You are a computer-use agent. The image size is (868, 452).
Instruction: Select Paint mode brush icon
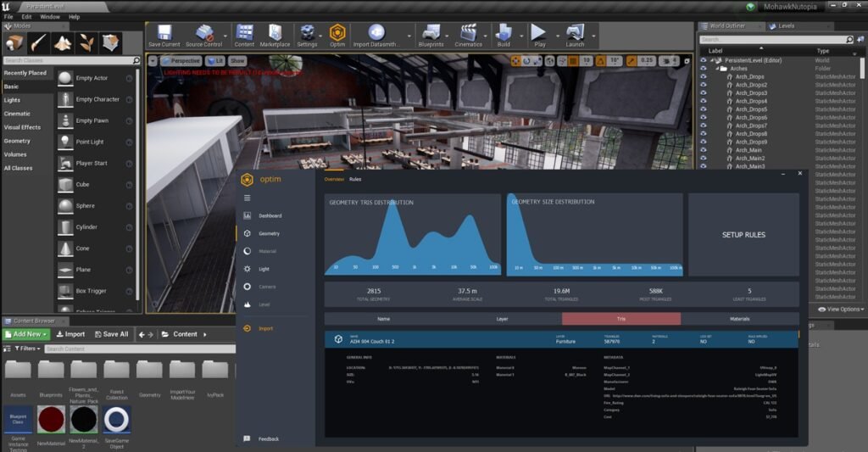coord(39,42)
